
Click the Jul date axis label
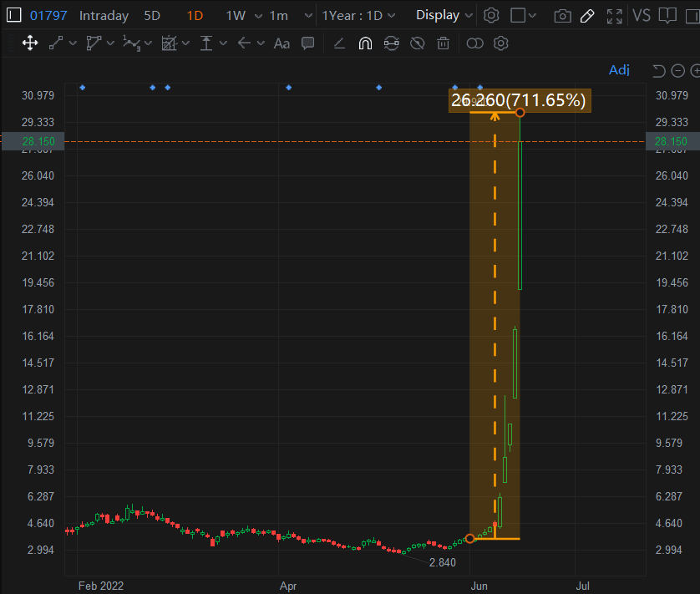point(582,586)
